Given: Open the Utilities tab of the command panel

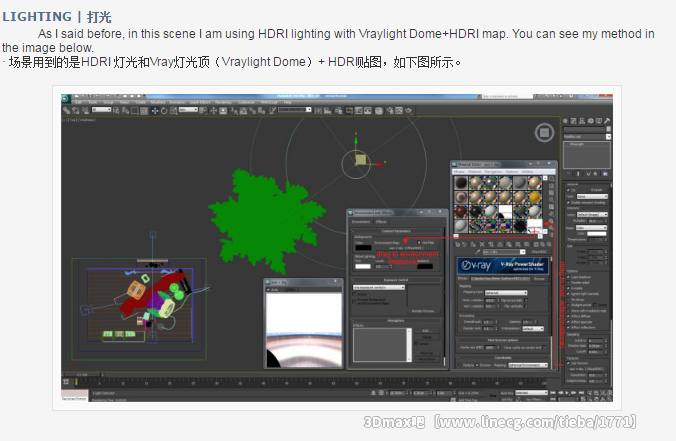Looking at the screenshot, I should point(607,121).
